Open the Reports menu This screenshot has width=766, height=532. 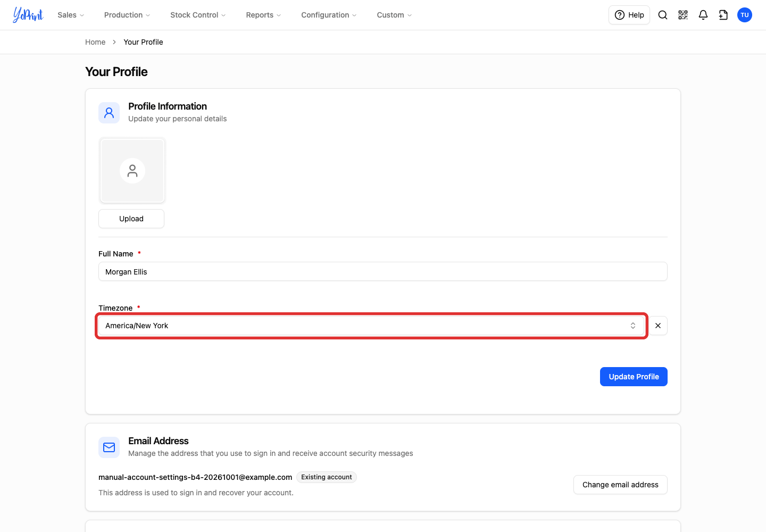pos(263,15)
